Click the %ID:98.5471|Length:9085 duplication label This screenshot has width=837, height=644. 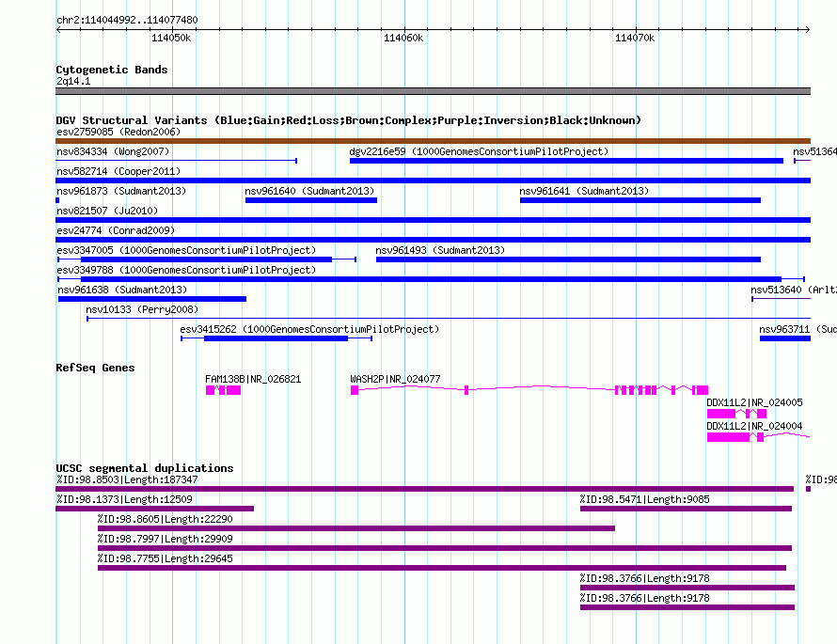(x=645, y=499)
